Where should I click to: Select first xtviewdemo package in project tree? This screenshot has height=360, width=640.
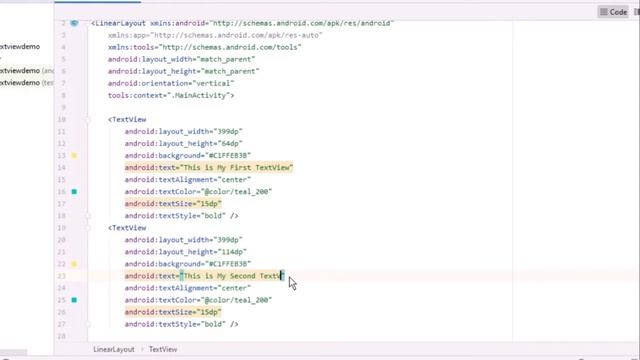[x=20, y=47]
